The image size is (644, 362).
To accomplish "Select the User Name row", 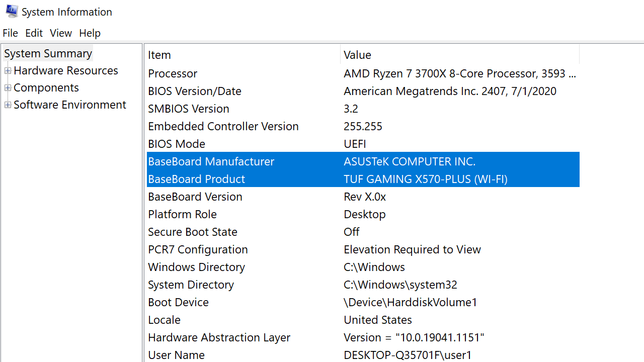I will pos(363,355).
